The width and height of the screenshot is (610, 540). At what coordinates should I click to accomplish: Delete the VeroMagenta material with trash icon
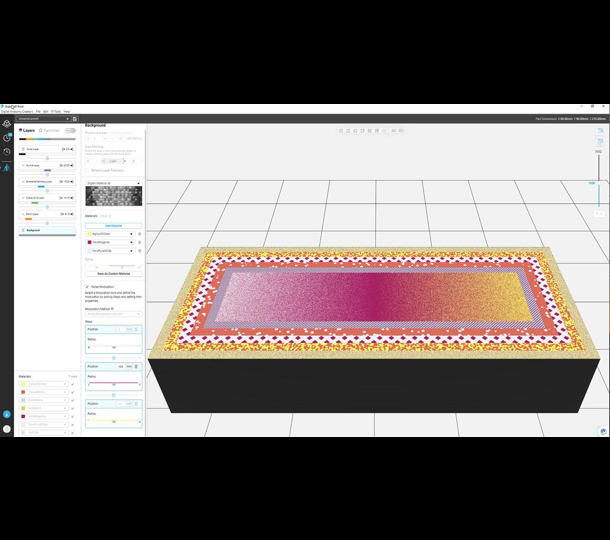139,242
